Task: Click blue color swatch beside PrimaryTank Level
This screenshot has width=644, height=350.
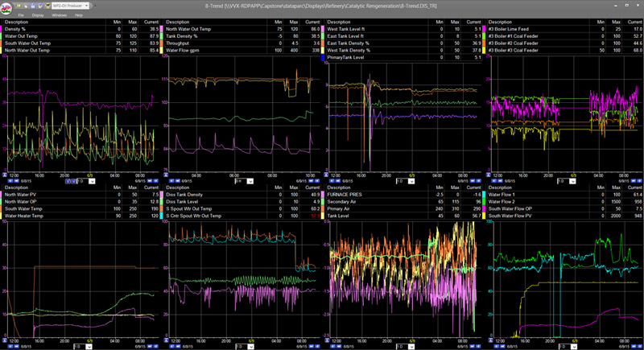Action: click(x=324, y=57)
